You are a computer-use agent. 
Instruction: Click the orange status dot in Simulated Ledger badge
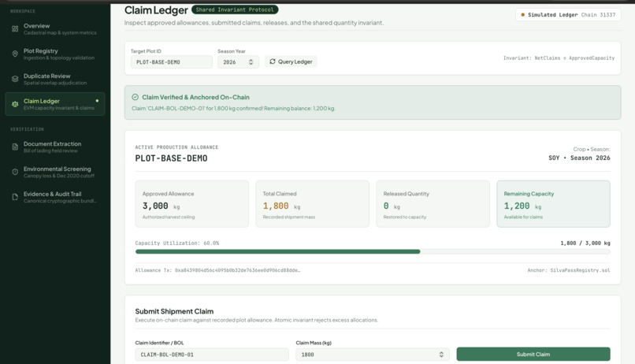pos(523,15)
